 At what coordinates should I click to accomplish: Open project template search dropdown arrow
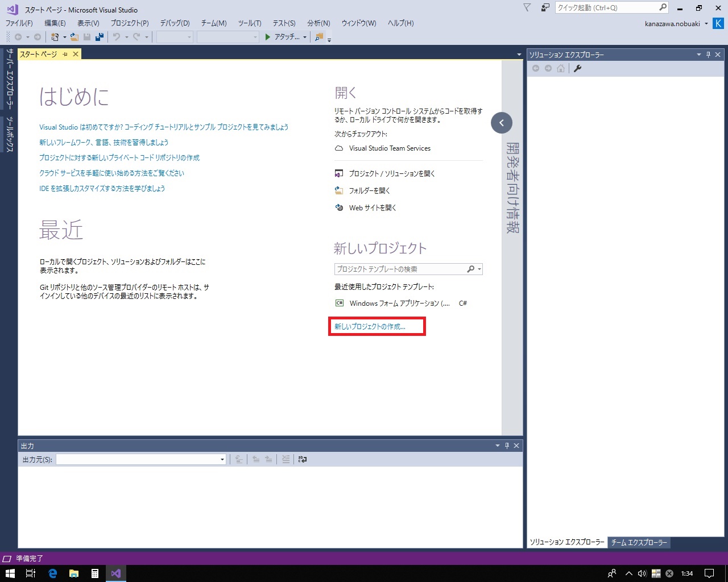[x=479, y=269]
